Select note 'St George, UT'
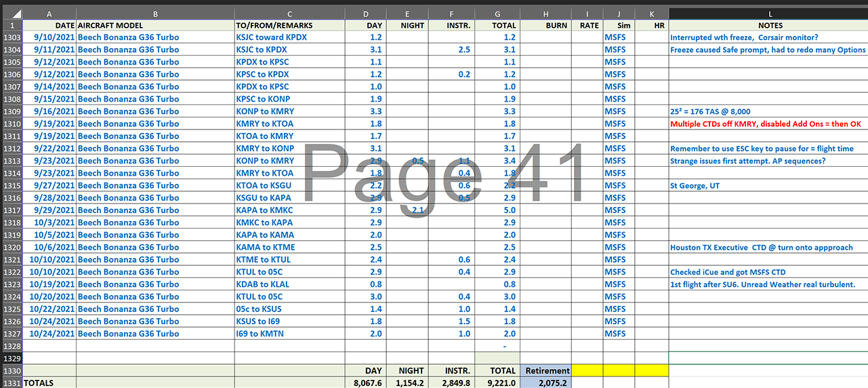868x388 pixels. pos(768,185)
